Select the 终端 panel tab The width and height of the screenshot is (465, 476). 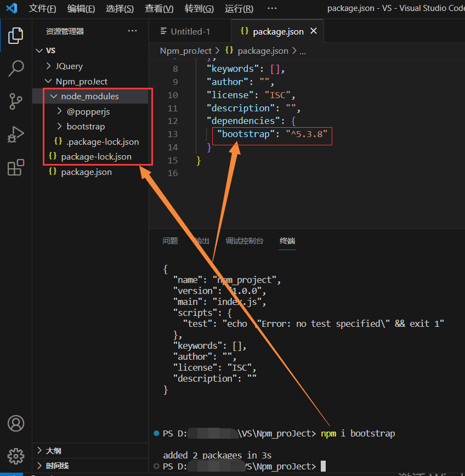tap(287, 241)
